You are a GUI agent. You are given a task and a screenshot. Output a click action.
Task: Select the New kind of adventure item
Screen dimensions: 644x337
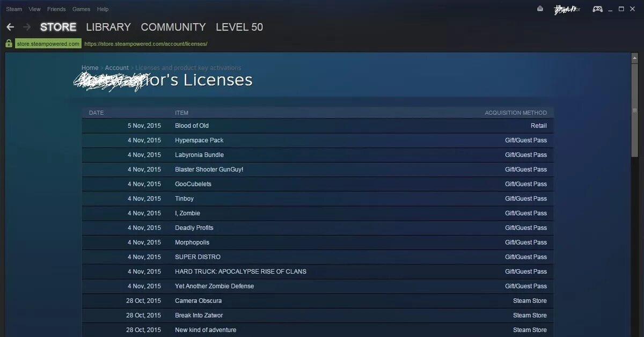[x=206, y=329]
